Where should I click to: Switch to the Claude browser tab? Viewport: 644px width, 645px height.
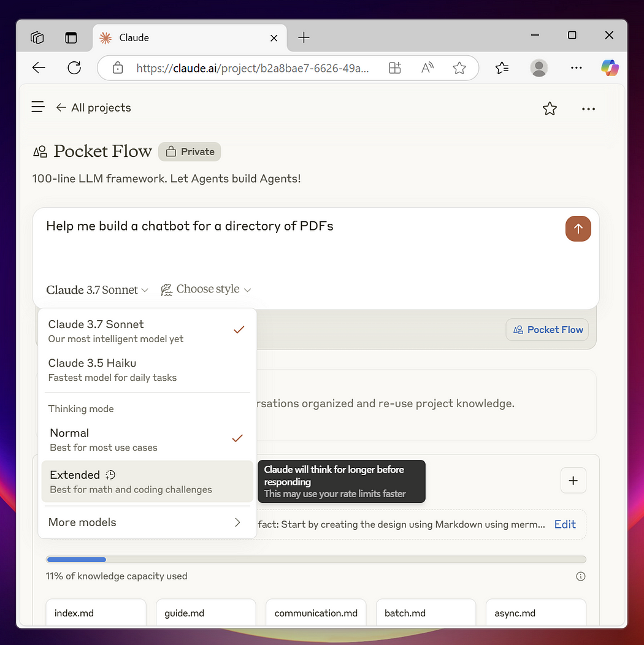[134, 37]
